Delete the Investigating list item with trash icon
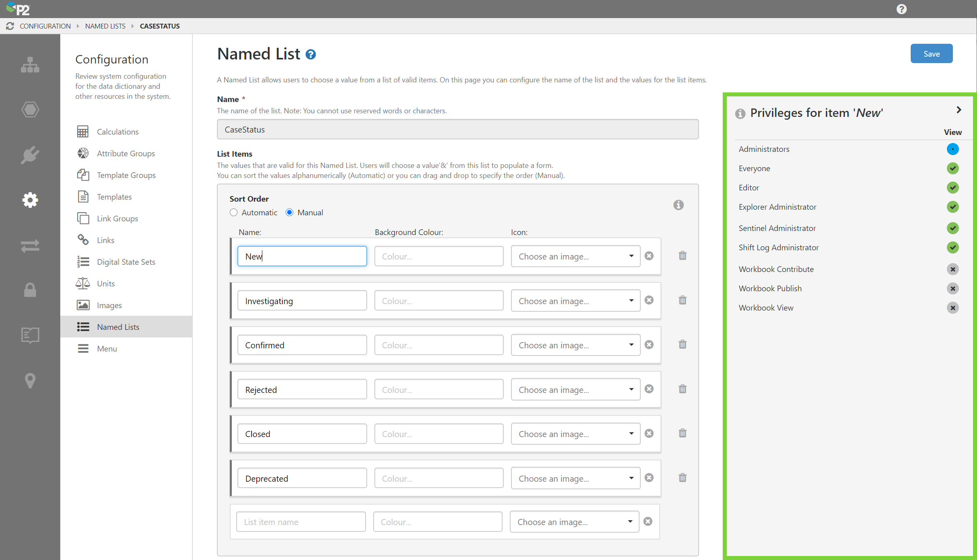Screen dimensions: 977x560 pos(682,300)
